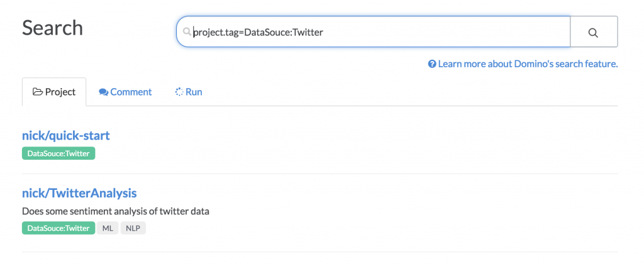Click the magnifier search button
644x266 pixels.
(x=593, y=32)
